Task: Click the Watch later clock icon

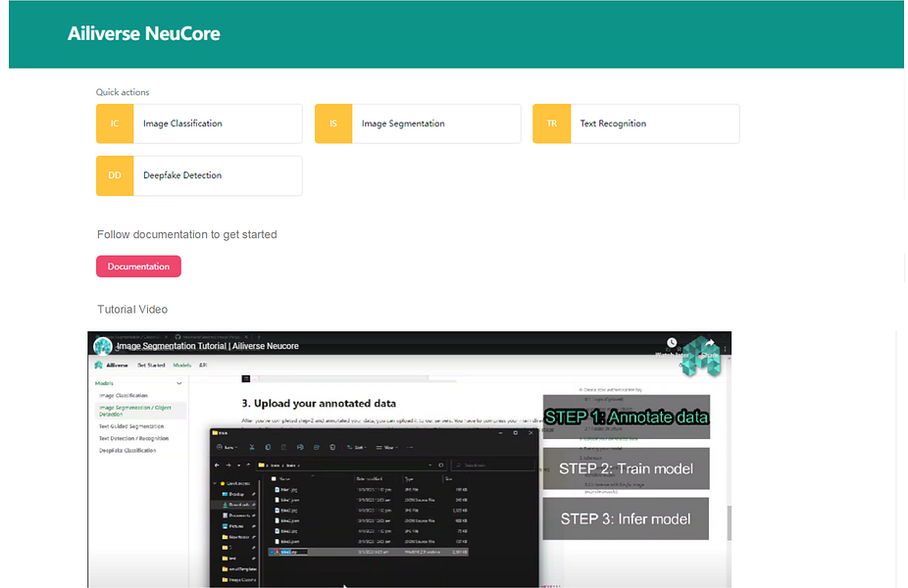Action: 672,343
